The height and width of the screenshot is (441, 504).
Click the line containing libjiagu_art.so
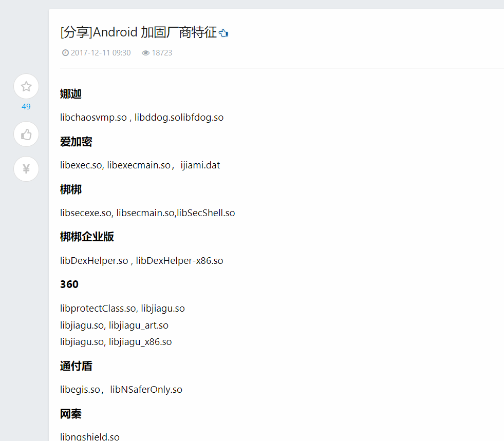(114, 325)
